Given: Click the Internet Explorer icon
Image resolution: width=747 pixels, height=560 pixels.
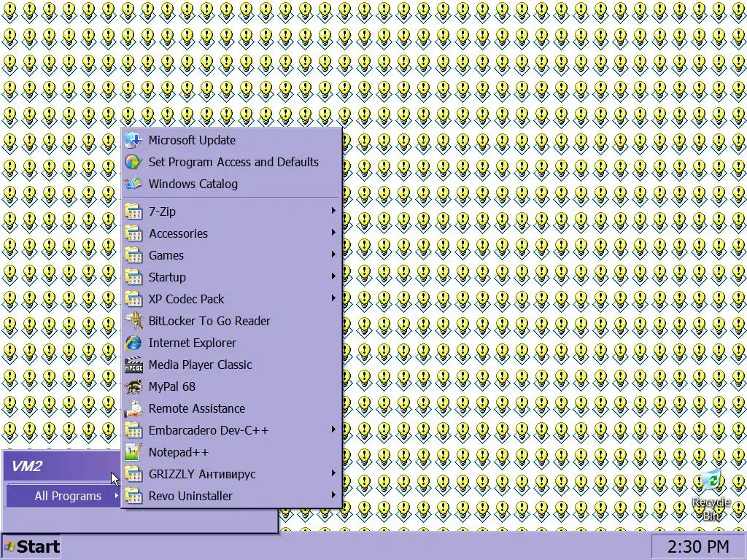Looking at the screenshot, I should coord(133,343).
